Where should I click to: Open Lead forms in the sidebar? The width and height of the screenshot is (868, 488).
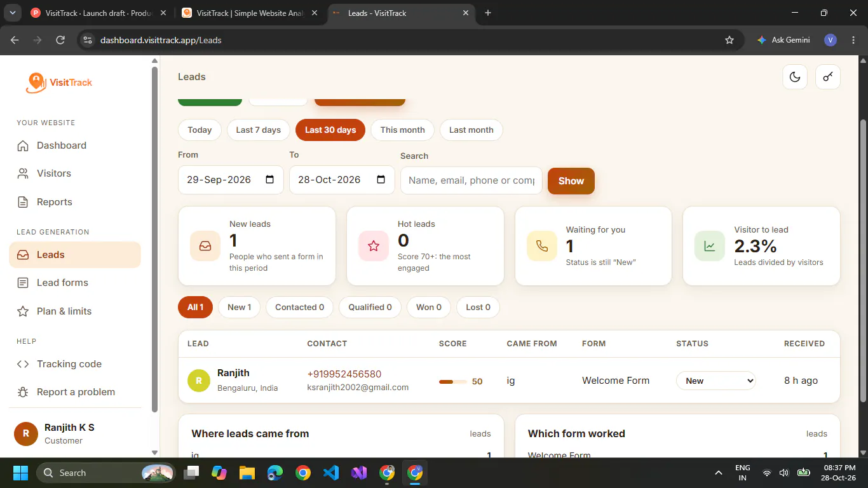(75, 283)
